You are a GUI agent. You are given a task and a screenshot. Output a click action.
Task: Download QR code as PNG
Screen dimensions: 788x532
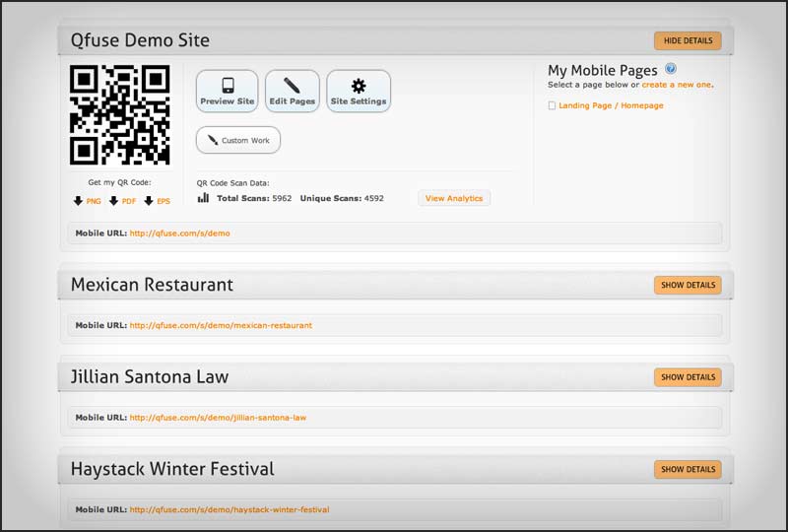click(87, 201)
